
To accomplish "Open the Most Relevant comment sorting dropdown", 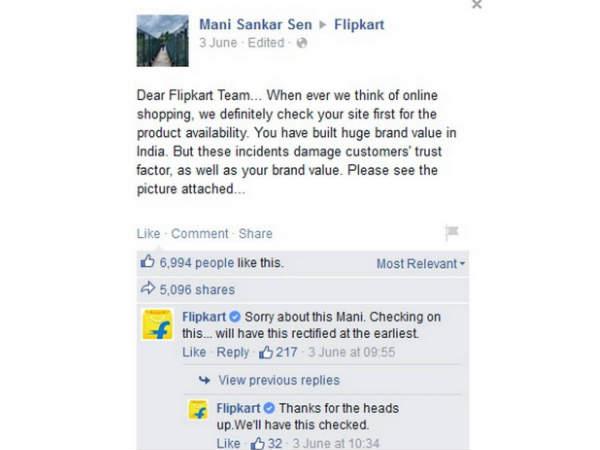I will click(x=421, y=264).
